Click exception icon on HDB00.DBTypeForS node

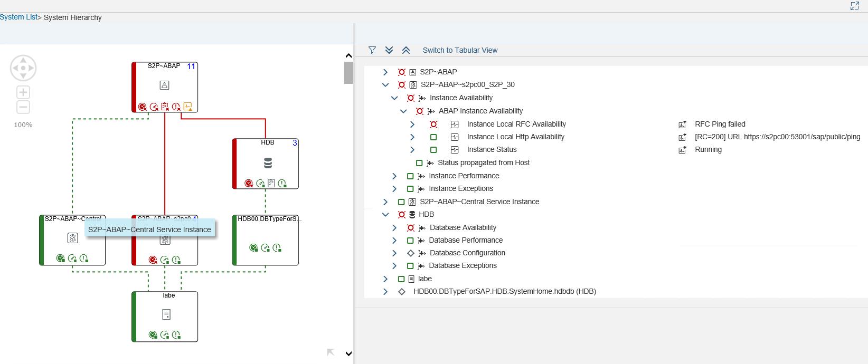tap(277, 247)
